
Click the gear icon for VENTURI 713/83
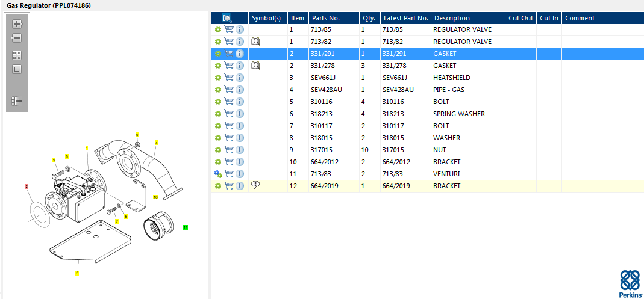(x=218, y=174)
